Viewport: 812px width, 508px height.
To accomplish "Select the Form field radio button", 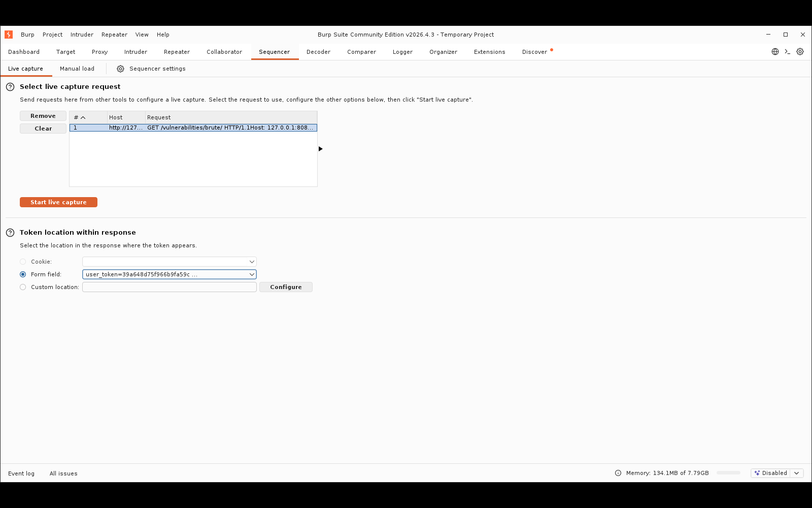I will click(x=23, y=274).
